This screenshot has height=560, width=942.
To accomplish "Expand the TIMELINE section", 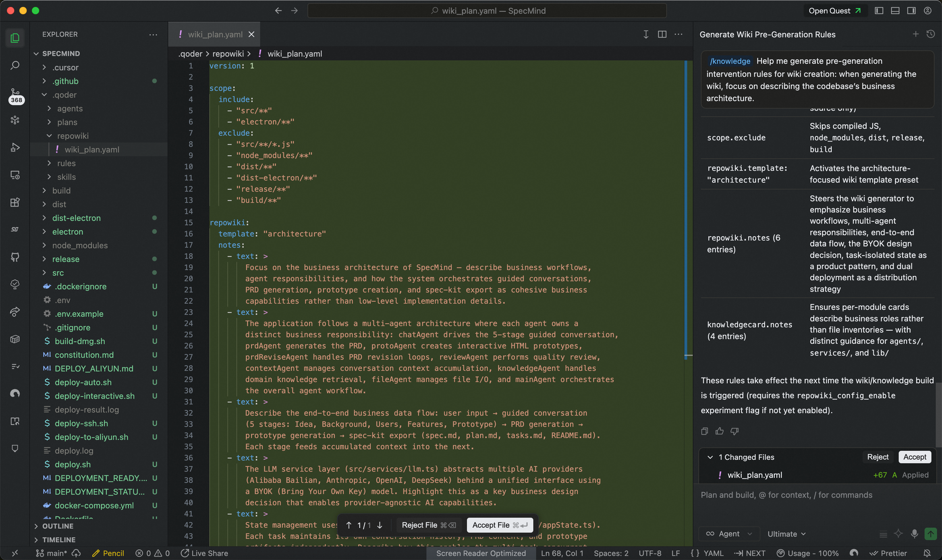I will point(58,540).
